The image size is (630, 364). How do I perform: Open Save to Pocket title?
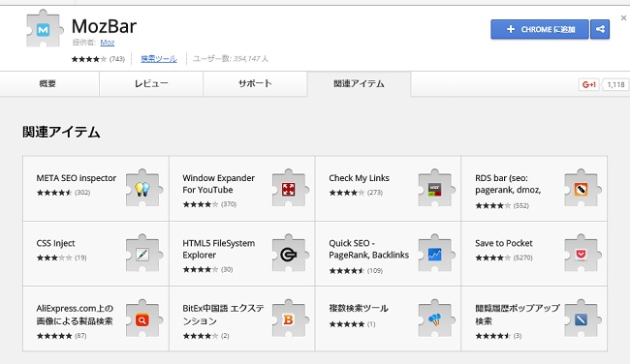[503, 243]
